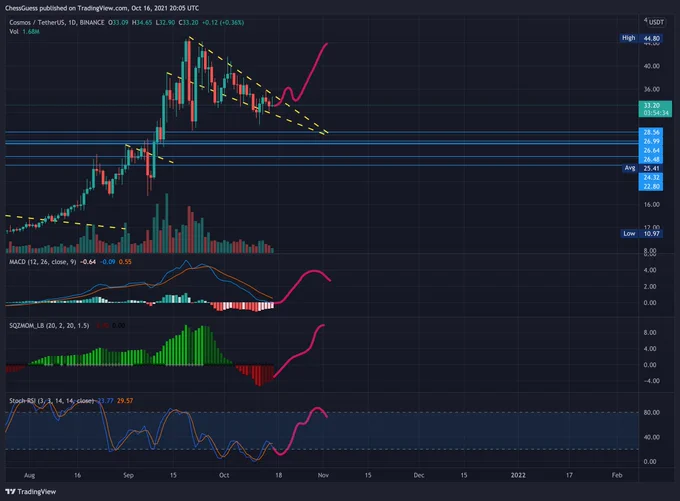Click the High 44.80 price label
Image resolution: width=680 pixels, height=501 pixels.
click(x=641, y=38)
